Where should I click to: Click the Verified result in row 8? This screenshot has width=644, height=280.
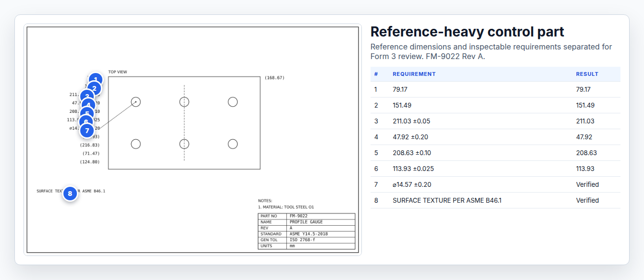coord(587,200)
